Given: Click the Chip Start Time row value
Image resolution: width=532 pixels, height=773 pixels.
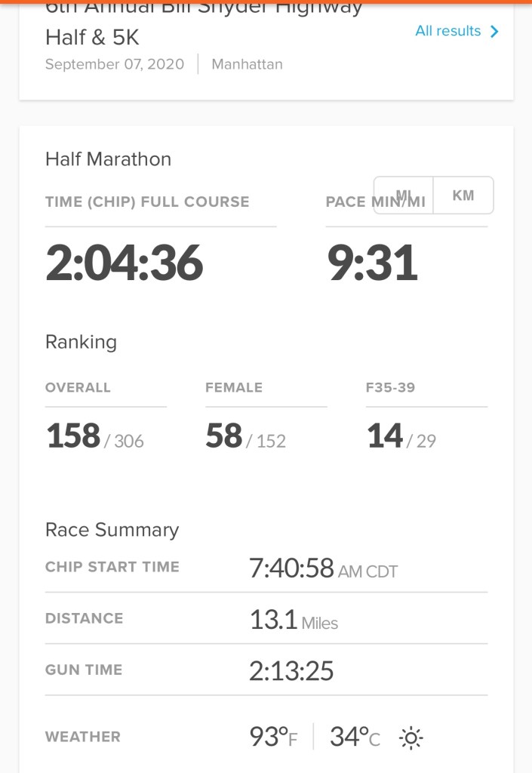Looking at the screenshot, I should [323, 568].
